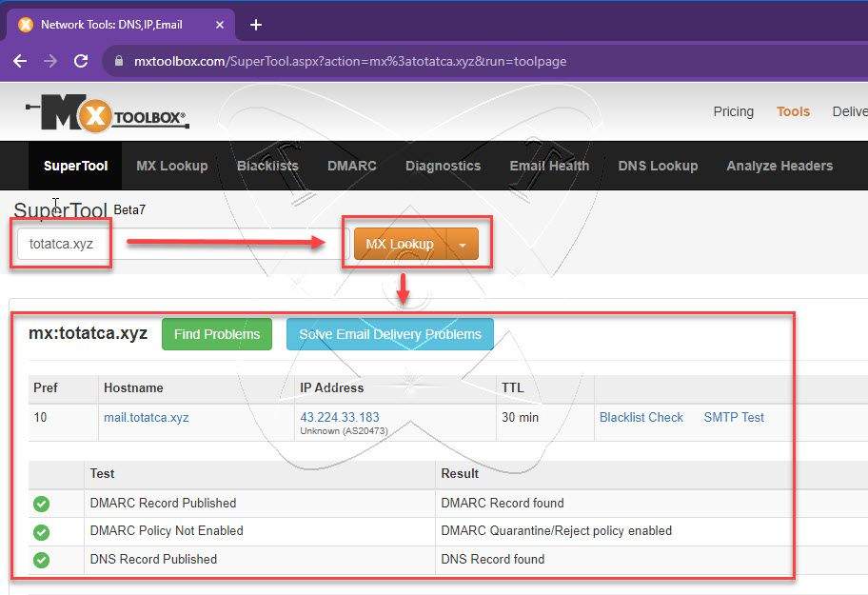Open the Analyze Headers tab

point(779,166)
